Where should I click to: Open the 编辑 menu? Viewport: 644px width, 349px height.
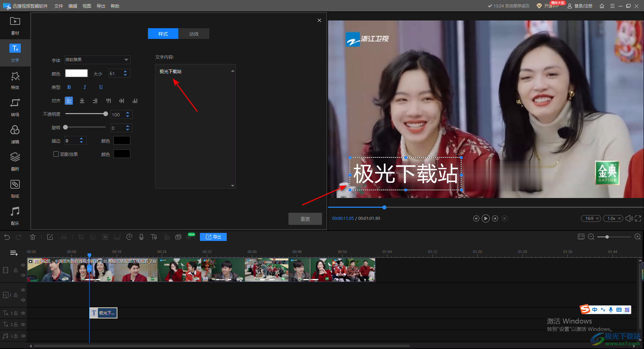(73, 6)
